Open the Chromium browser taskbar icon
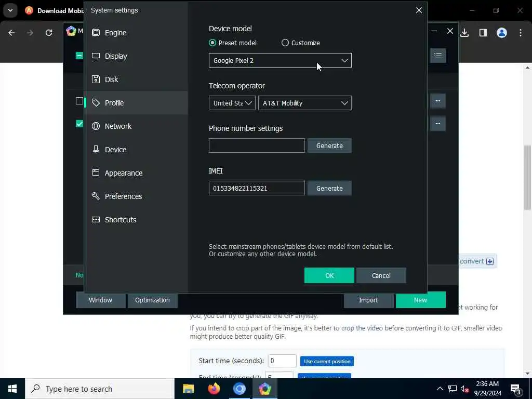Screen dimensions: 532x399 pyautogui.click(x=239, y=389)
